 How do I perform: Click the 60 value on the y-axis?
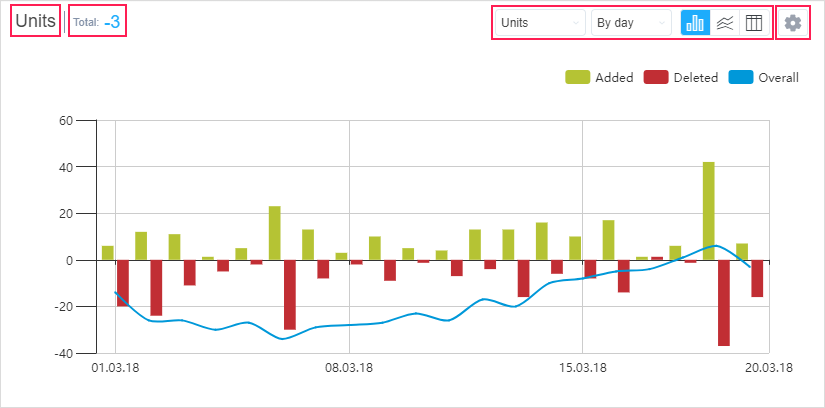coord(67,121)
